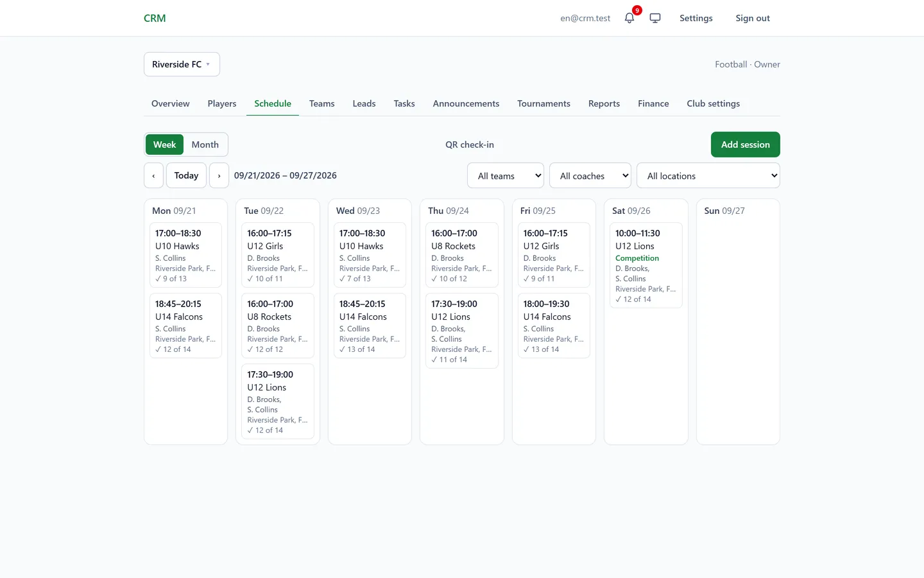Open Saturday 10:00–11:30 U12 Lions competition
924x578 pixels.
[x=646, y=265]
